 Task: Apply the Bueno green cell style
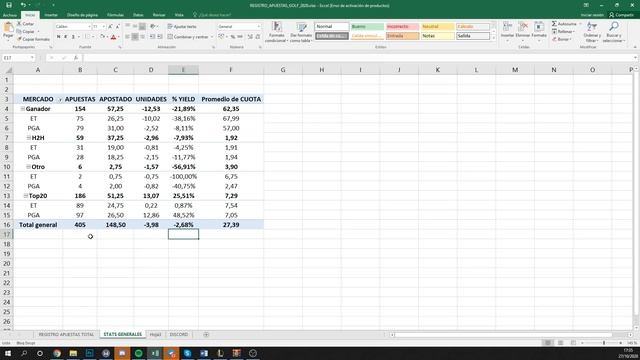tap(367, 27)
